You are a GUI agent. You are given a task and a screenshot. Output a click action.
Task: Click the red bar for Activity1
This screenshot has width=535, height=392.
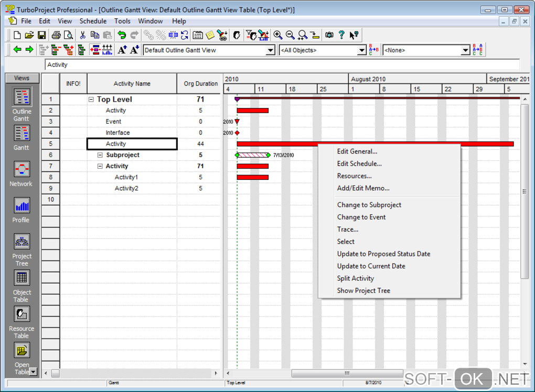click(252, 177)
